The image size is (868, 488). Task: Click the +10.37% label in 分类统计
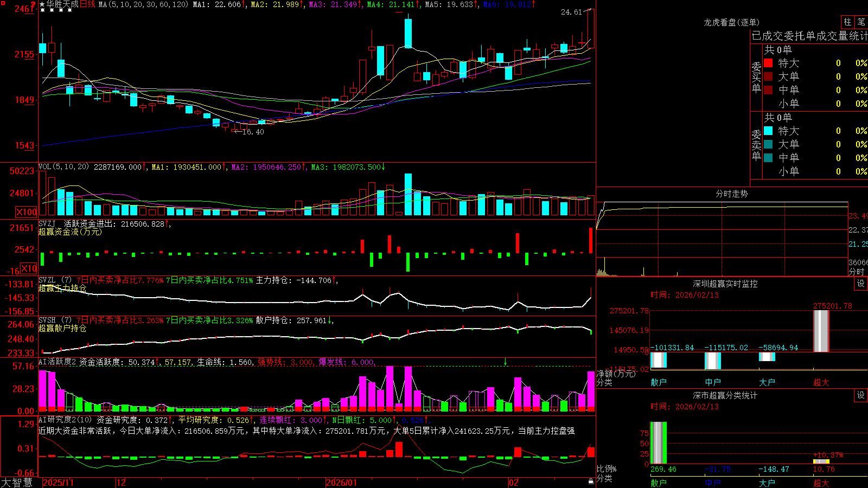coord(828,455)
